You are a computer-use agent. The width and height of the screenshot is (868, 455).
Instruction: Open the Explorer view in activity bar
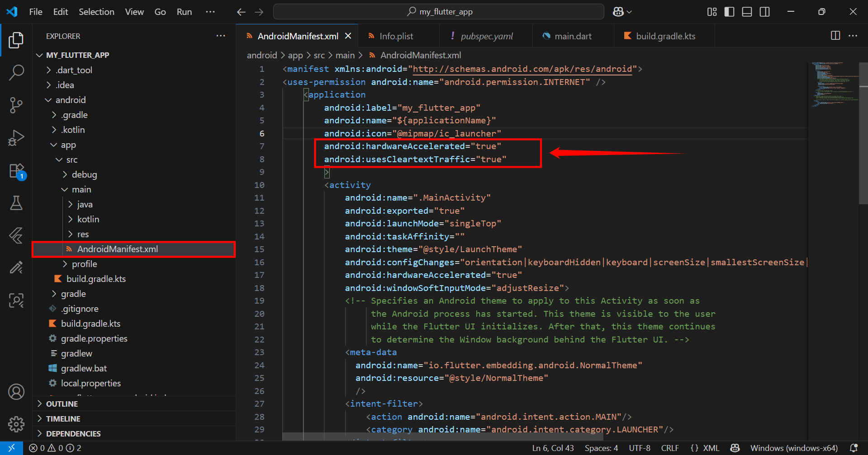[x=16, y=40]
